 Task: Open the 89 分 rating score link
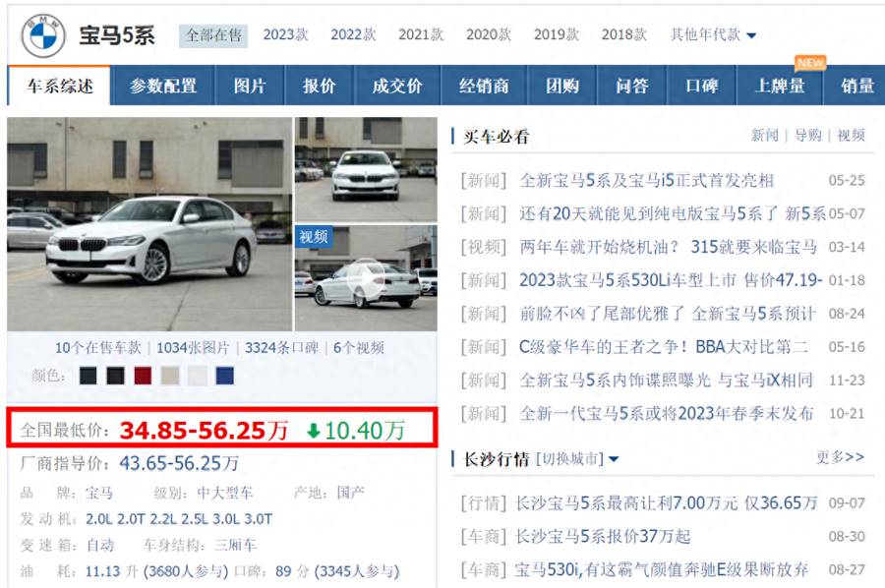pyautogui.click(x=292, y=571)
